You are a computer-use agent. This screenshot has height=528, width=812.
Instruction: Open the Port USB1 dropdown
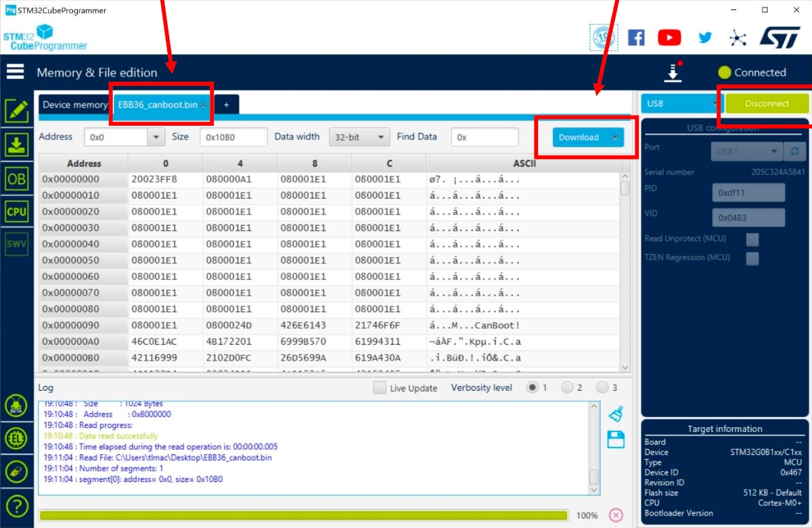pyautogui.click(x=747, y=151)
